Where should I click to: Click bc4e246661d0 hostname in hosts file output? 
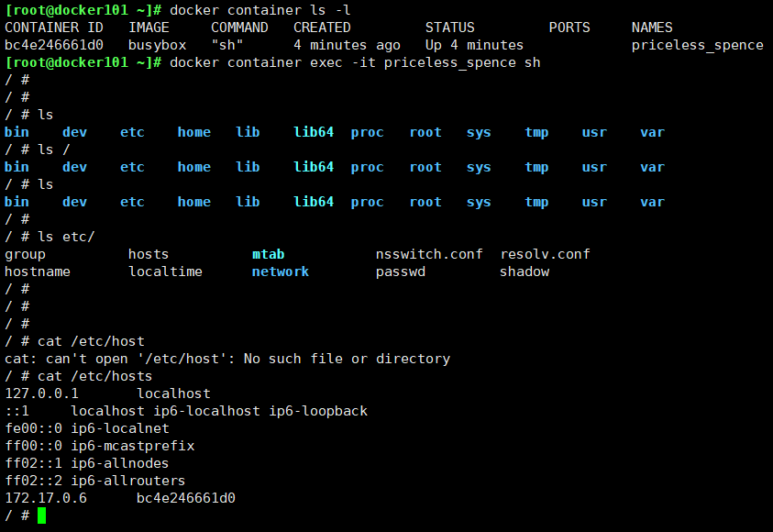pos(186,498)
